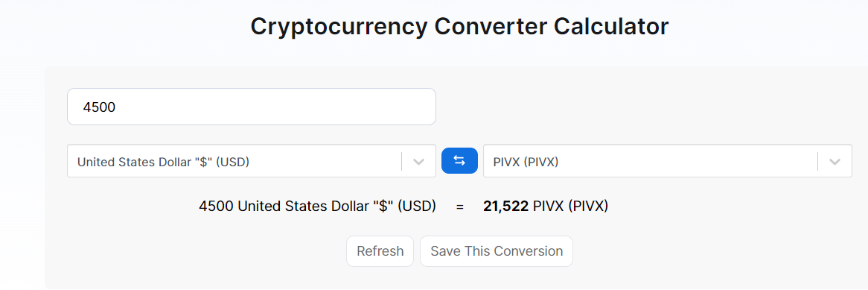Select the bold 21,522 result value
This screenshot has width=868, height=290.
point(505,207)
